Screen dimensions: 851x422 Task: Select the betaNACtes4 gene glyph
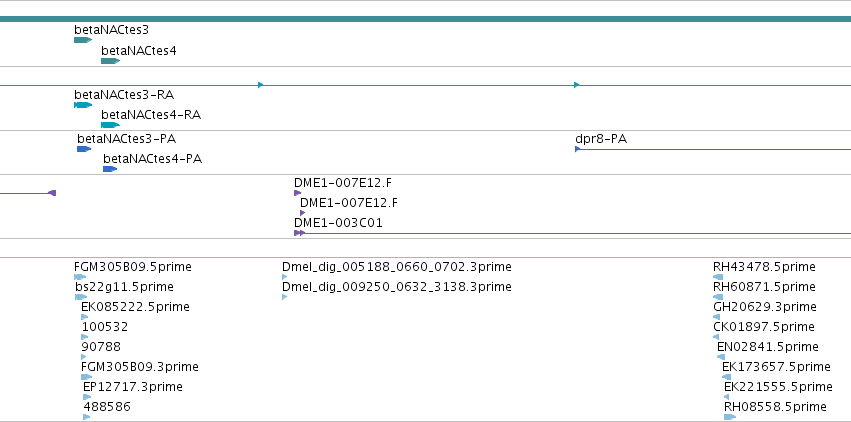click(x=110, y=61)
